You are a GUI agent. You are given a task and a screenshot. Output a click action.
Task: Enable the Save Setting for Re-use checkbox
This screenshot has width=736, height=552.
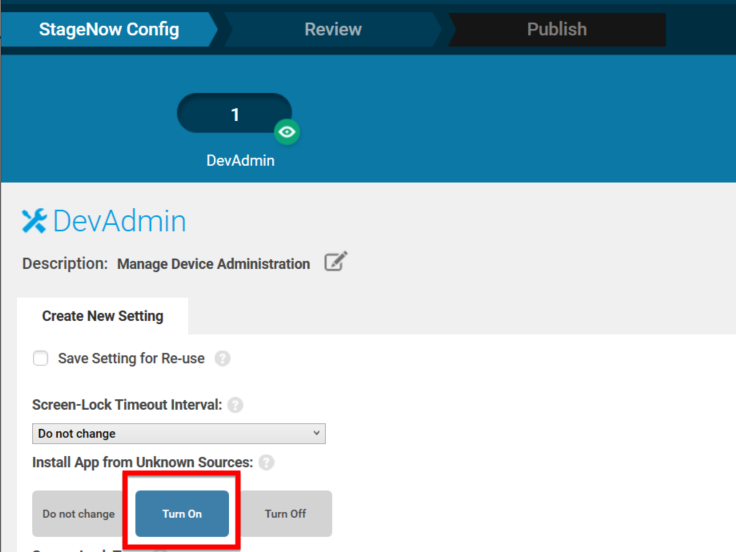[41, 359]
